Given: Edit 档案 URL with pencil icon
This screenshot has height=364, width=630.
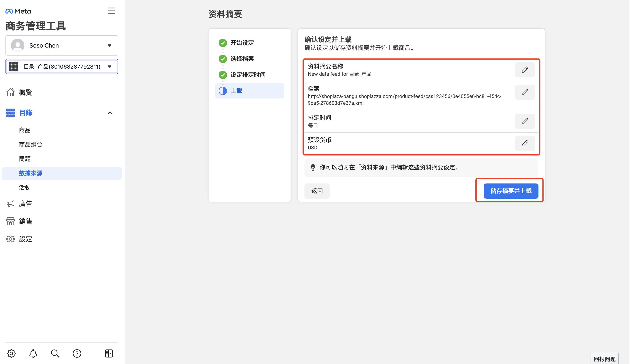Looking at the screenshot, I should click(525, 92).
